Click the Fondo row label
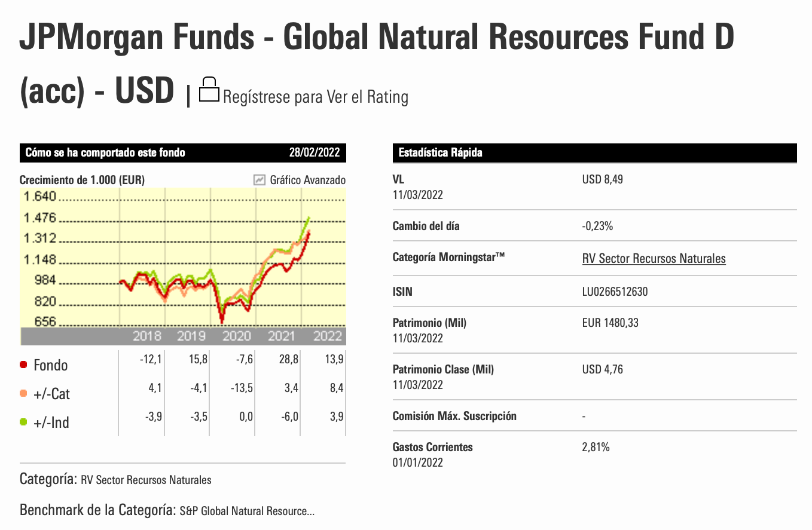Screen dimensions: 812x530 click(51, 365)
